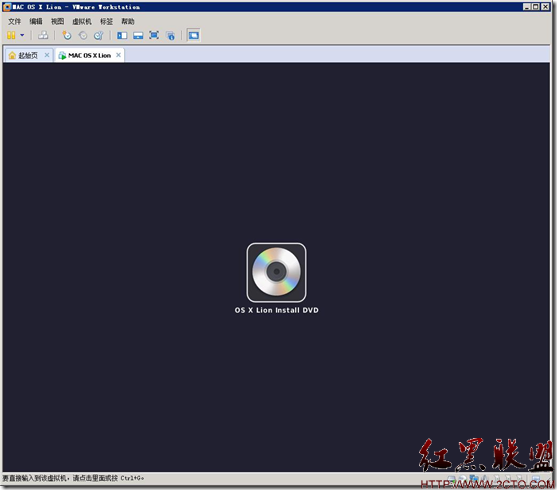Click the VMware Workstation title bar icon
Screen dimensions: 557x490
[x=7, y=7]
